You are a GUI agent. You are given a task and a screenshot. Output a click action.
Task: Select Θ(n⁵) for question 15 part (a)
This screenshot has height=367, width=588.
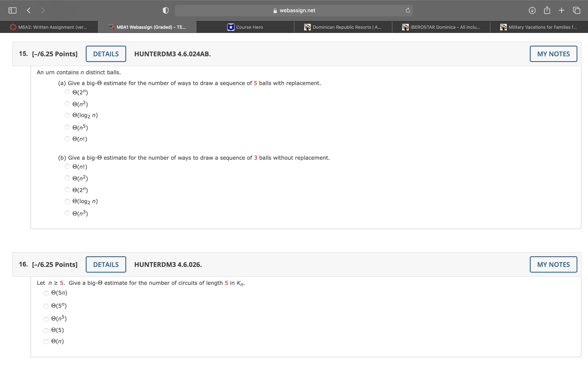[67, 127]
